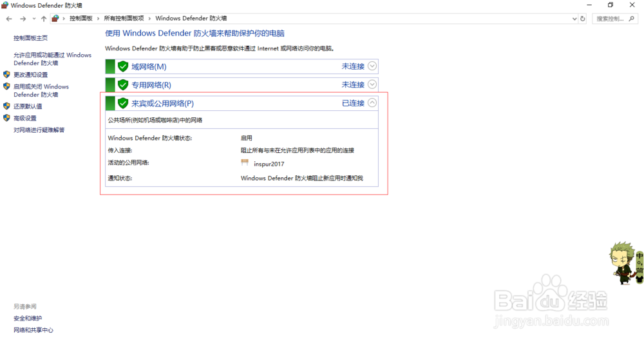Click 专用网络(R) heading

click(151, 85)
